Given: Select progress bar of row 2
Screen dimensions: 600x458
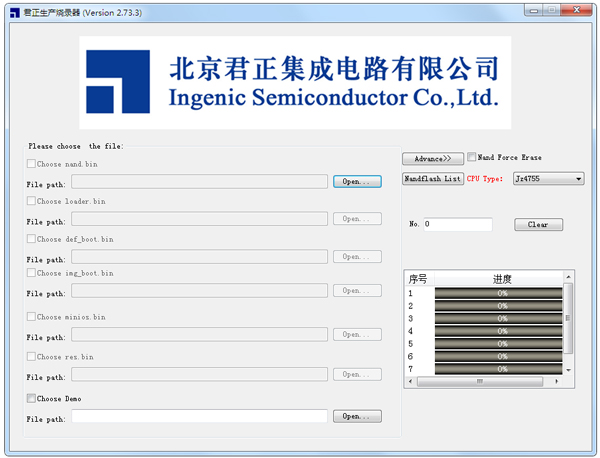Looking at the screenshot, I should click(499, 306).
